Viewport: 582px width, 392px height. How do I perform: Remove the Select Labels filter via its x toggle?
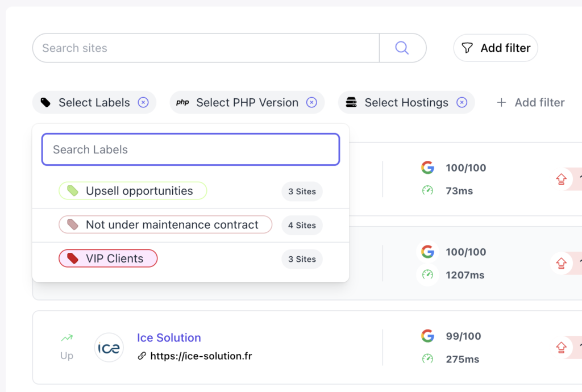coord(143,102)
